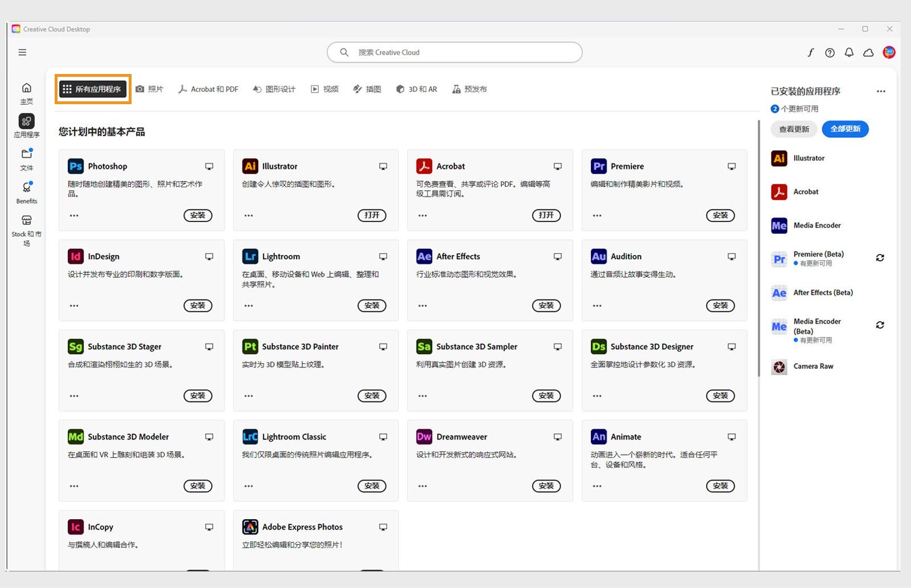Screen dimensions: 911x588
Task: Click 打开 to launch Acrobat
Action: (x=546, y=216)
